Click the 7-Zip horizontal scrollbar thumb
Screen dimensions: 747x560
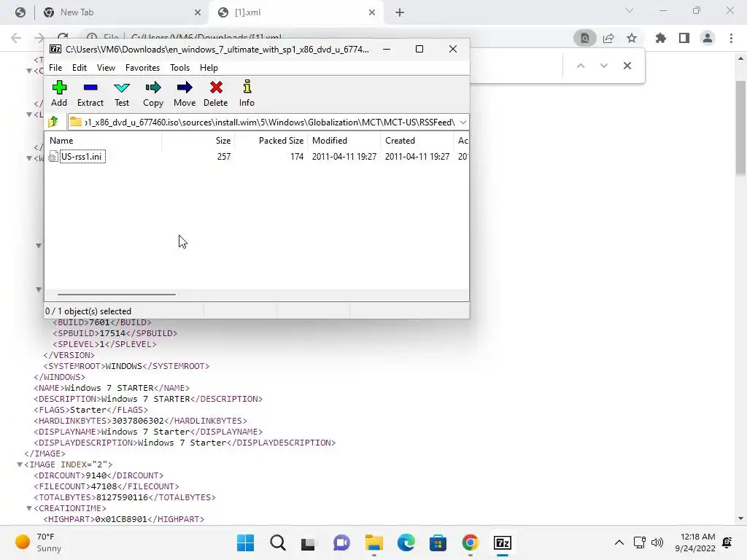click(x=117, y=295)
